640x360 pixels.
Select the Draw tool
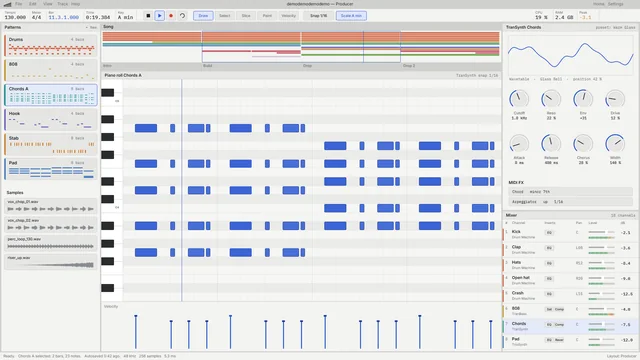pyautogui.click(x=203, y=16)
